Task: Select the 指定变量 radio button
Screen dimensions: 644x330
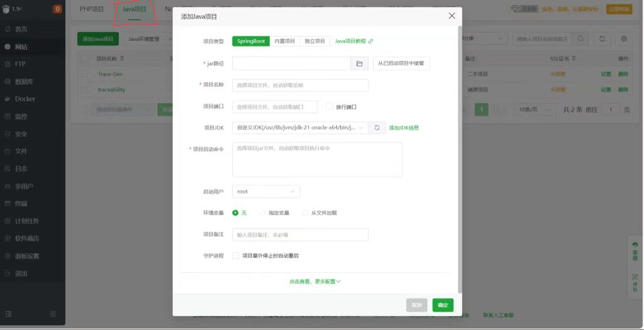Action: pyautogui.click(x=263, y=213)
